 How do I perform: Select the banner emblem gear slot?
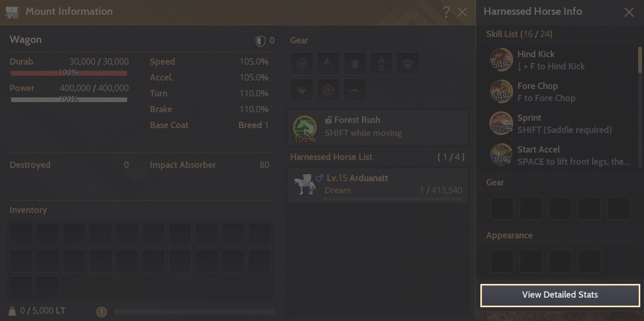[x=355, y=64]
